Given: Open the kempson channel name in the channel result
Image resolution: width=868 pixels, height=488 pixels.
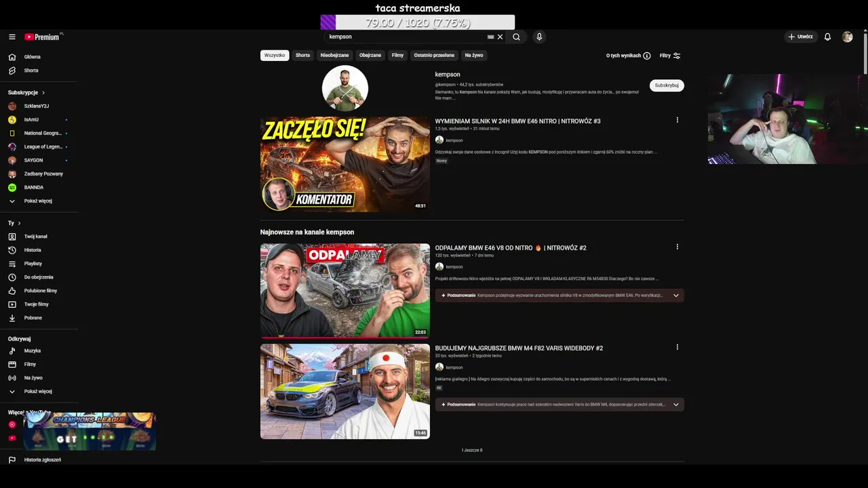Looking at the screenshot, I should pos(448,75).
